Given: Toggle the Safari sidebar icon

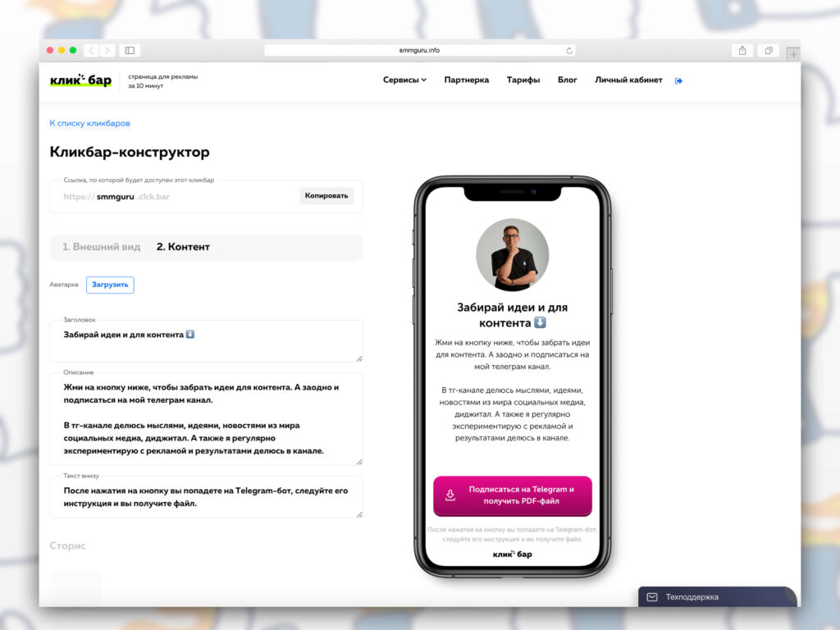Looking at the screenshot, I should 130,50.
